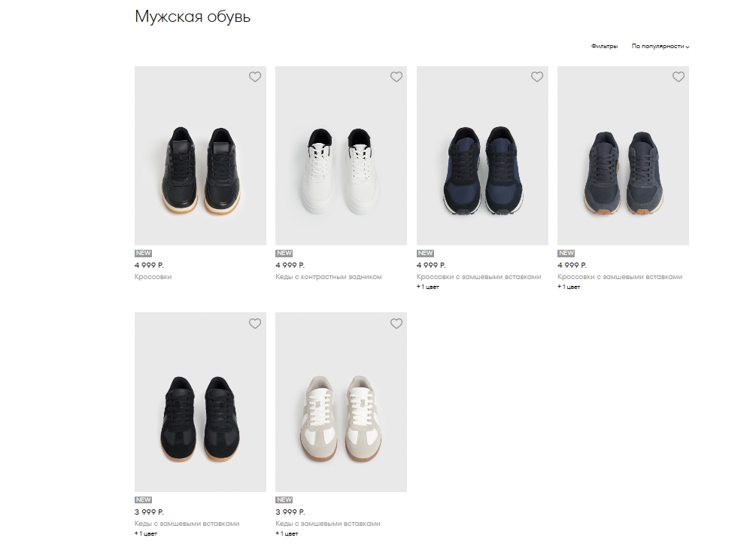Screen dimensions: 756x553
Task: Show +1 цвет for navy sneakers
Action: pyautogui.click(x=428, y=287)
